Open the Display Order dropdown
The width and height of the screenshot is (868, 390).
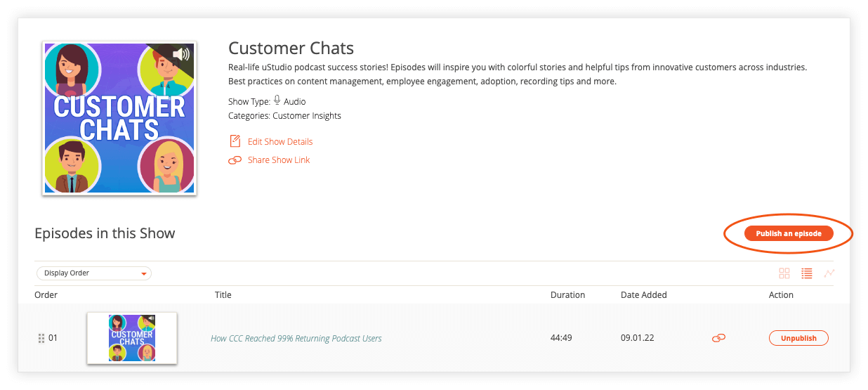pos(93,273)
